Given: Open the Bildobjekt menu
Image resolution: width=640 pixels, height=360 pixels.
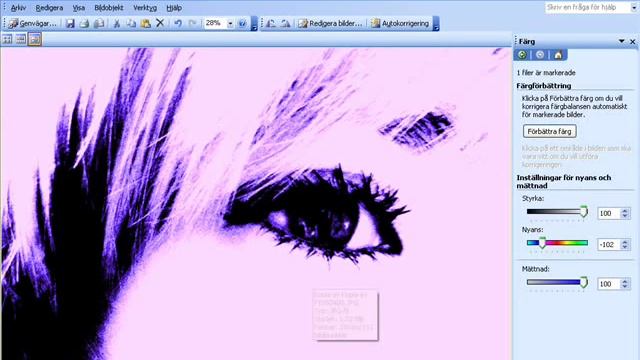Looking at the screenshot, I should pos(109,8).
